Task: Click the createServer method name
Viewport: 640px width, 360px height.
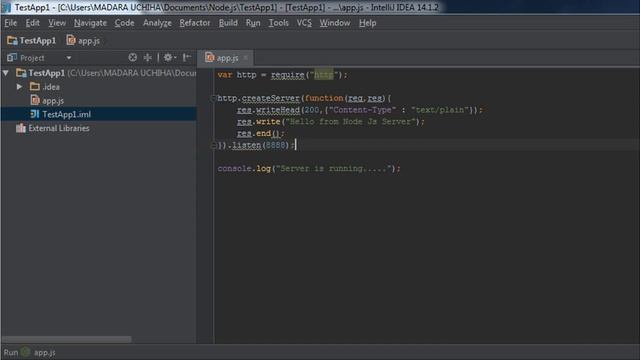Action: click(x=271, y=98)
